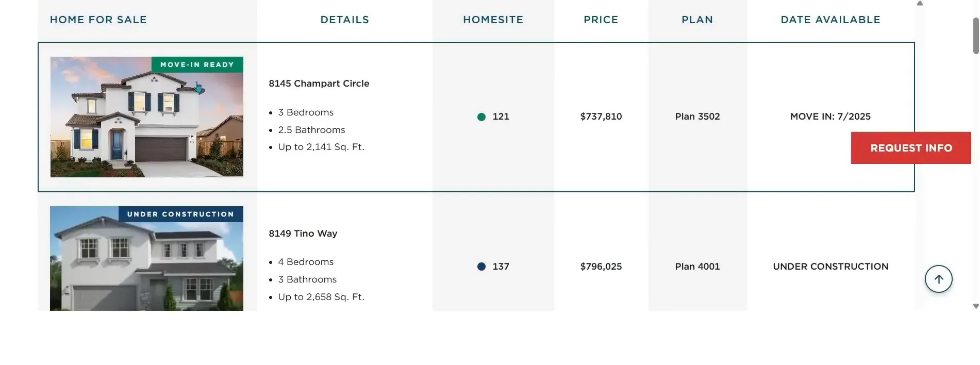Click the Plan column header
This screenshot has height=365, width=980.
click(697, 20)
